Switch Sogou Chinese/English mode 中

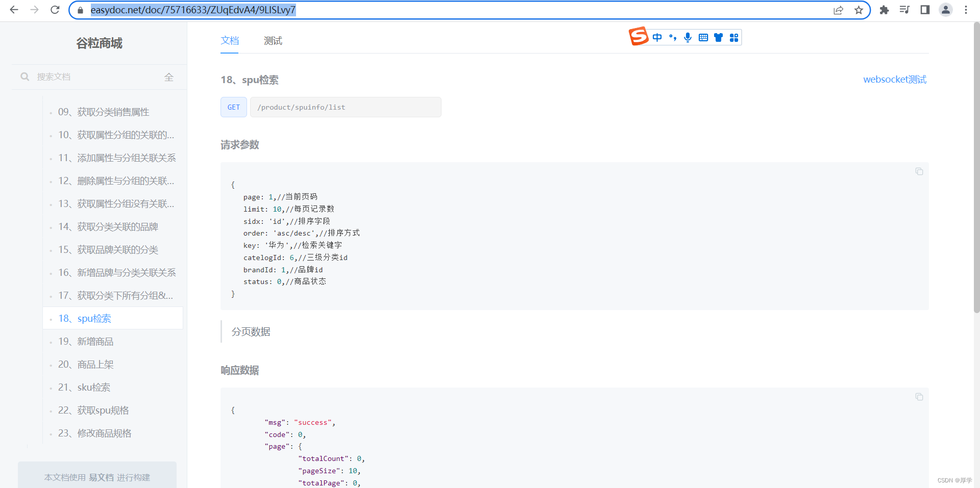(x=657, y=37)
